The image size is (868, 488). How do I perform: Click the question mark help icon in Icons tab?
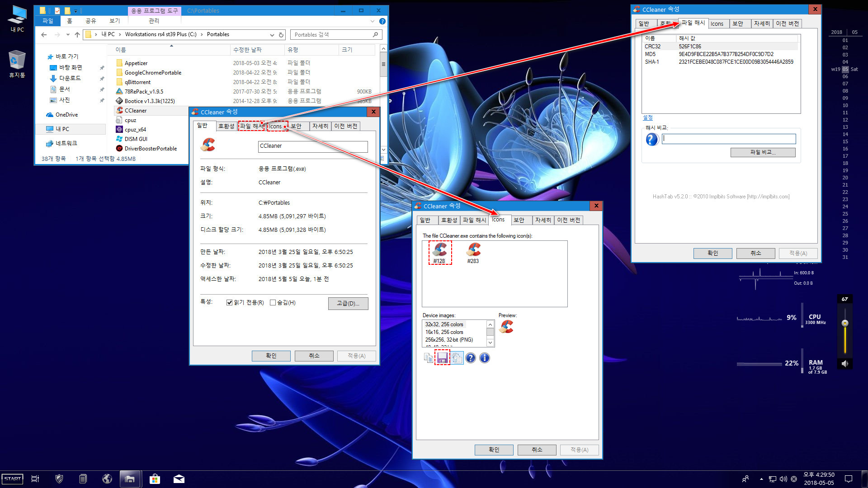[x=470, y=357]
